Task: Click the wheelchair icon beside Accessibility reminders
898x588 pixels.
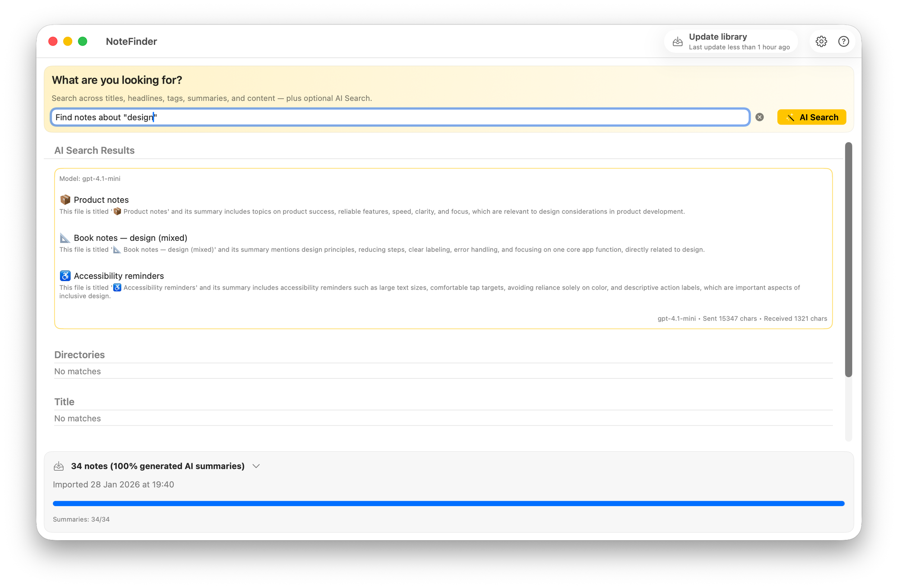Action: tap(65, 276)
